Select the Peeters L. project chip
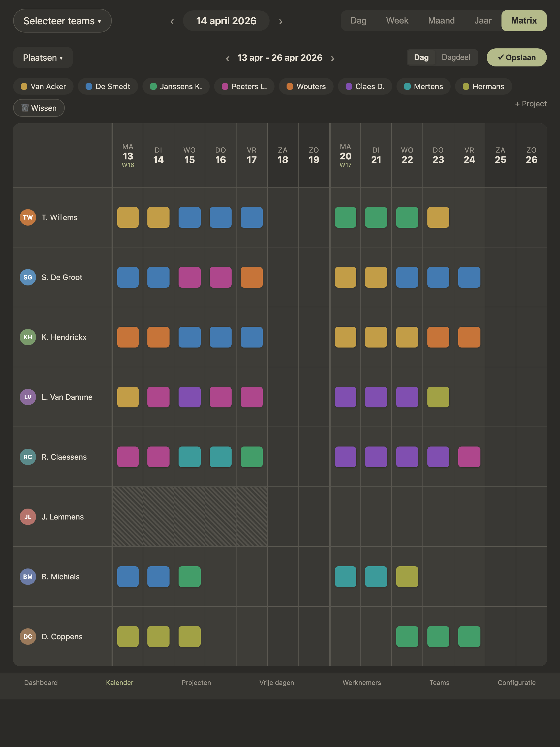The height and width of the screenshot is (747, 560). 244,86
